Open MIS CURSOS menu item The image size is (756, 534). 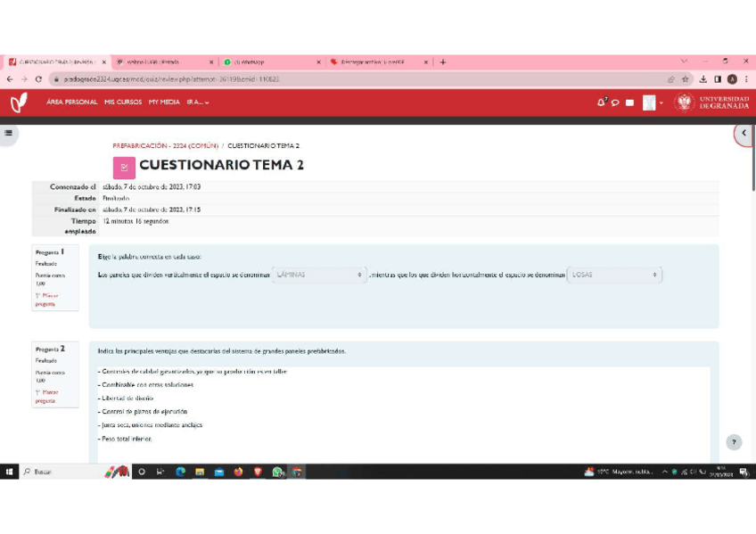point(123,103)
